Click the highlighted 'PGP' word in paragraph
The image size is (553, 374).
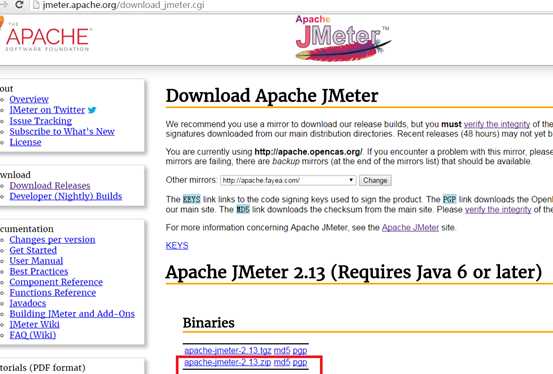pos(449,199)
